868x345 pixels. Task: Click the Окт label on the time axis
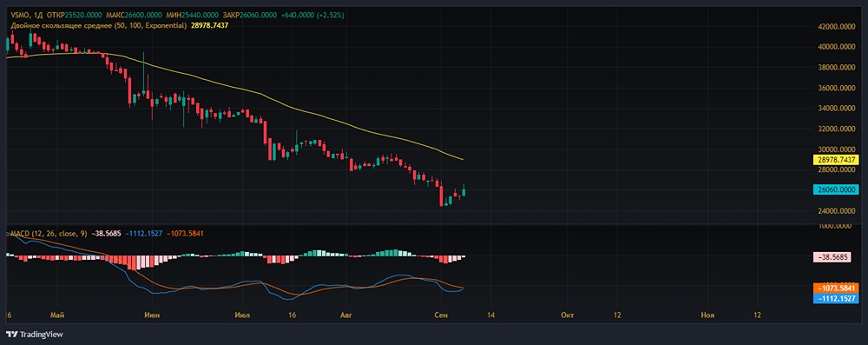click(567, 315)
